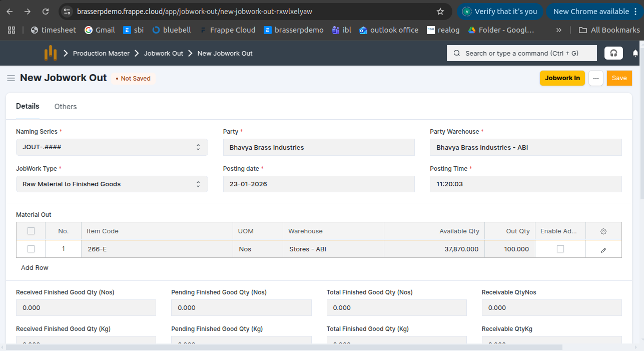Open the headset support icon
644x351 pixels.
[613, 53]
